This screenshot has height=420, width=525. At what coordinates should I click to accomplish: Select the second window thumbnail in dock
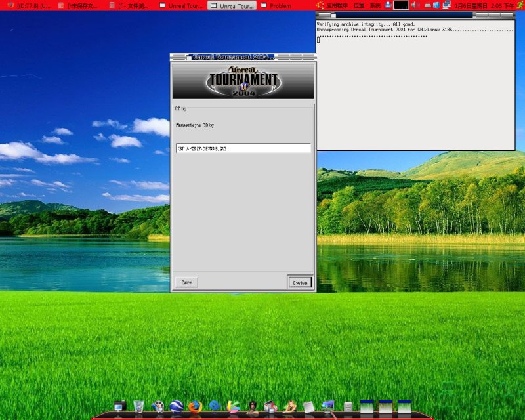click(385, 407)
